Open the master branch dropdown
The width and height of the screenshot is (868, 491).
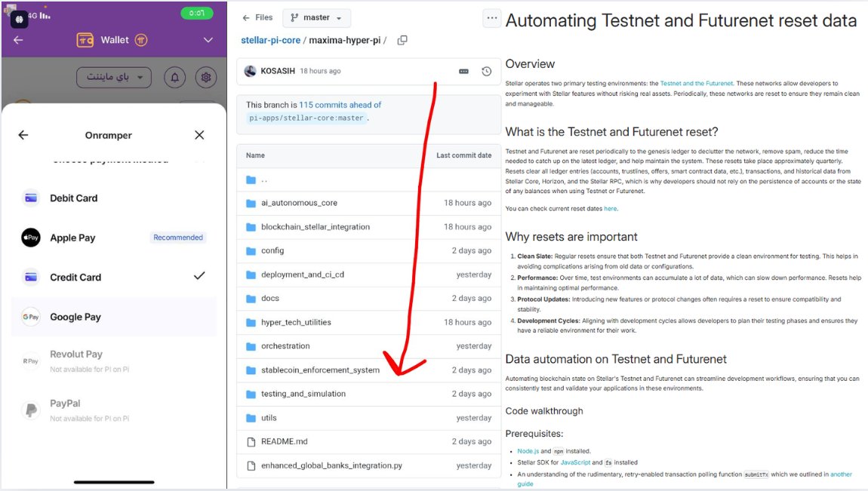[316, 17]
